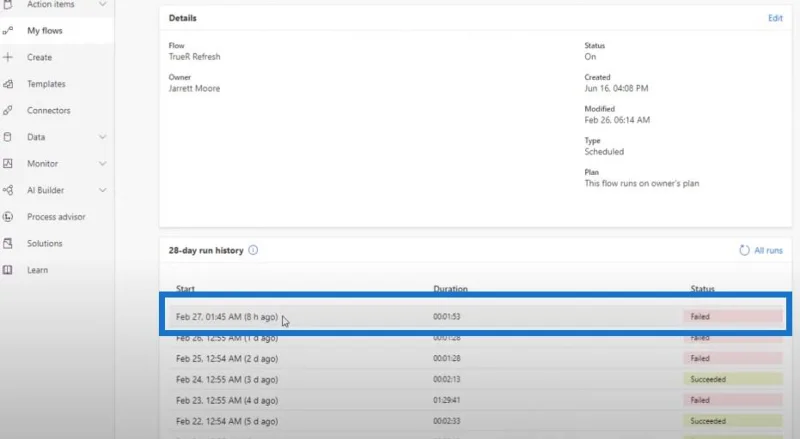Click the Start column header
This screenshot has width=800, height=439.
coord(185,288)
